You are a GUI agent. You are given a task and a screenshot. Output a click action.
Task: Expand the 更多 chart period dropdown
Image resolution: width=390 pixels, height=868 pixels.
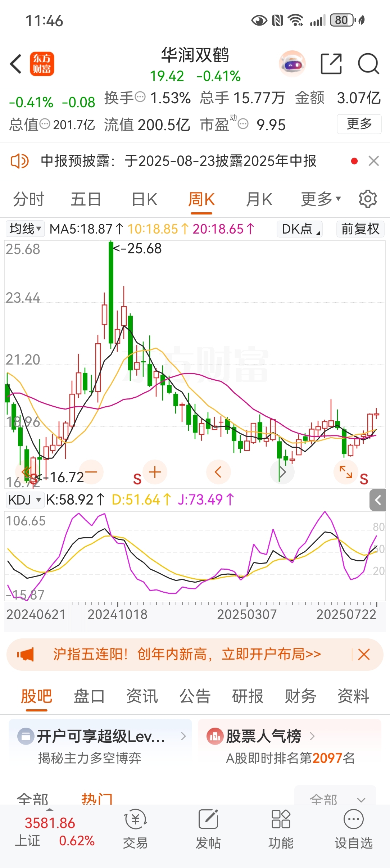(321, 199)
